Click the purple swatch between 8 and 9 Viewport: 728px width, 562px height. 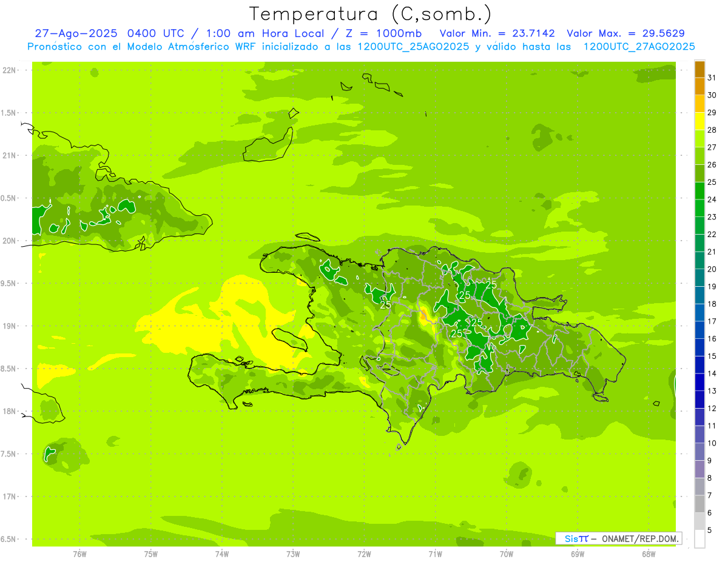click(699, 469)
